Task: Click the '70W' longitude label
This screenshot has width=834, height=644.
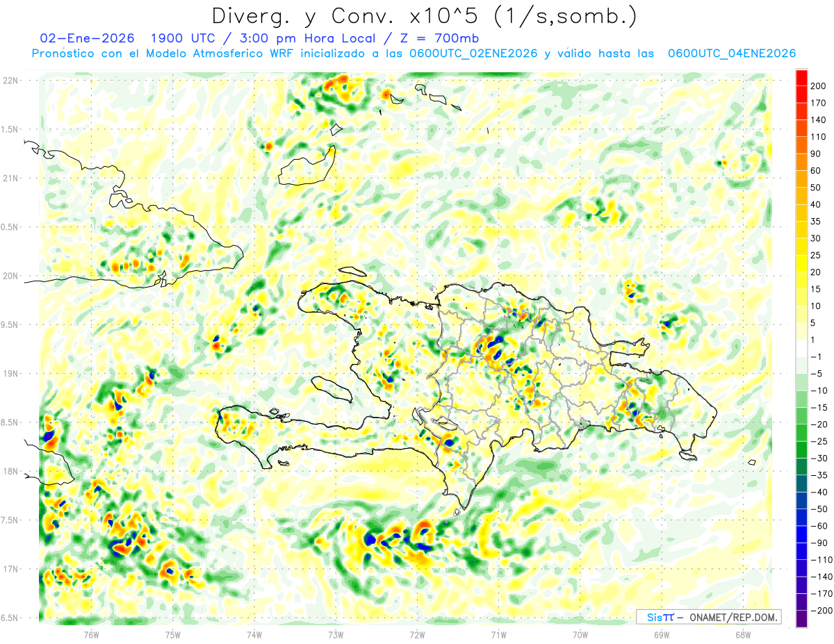Action: 580,634
